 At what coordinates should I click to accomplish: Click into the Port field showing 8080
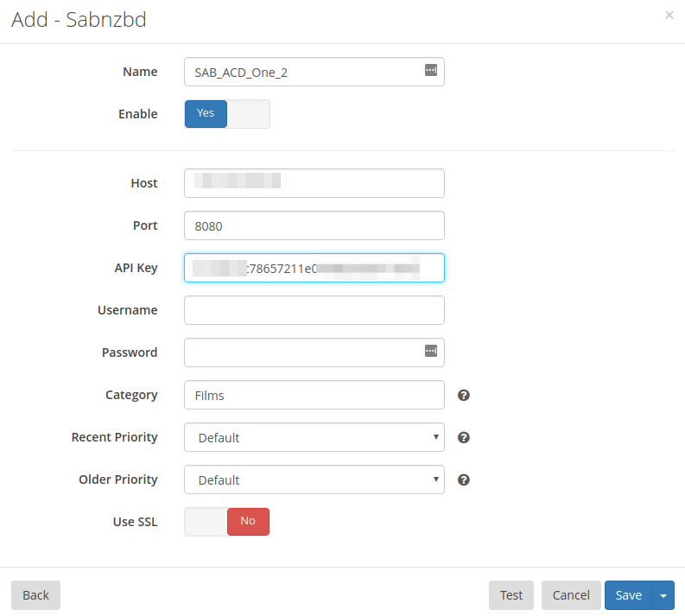(x=314, y=225)
